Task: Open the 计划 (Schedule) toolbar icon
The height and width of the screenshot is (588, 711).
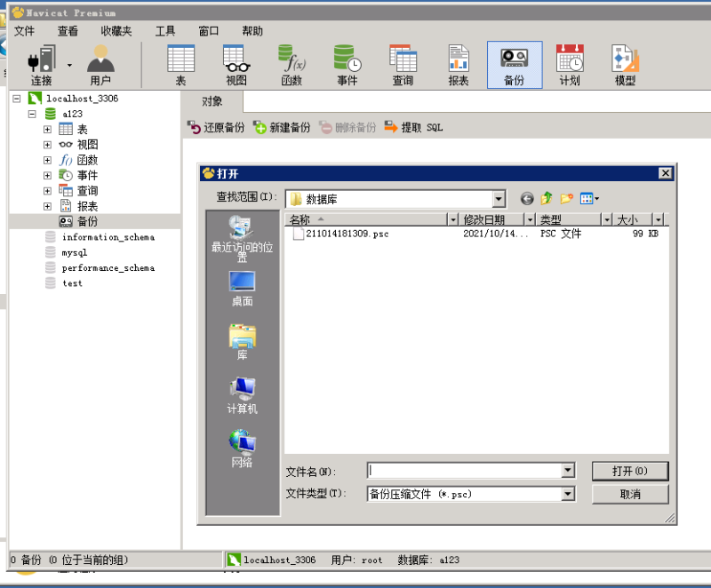Action: coord(570,65)
